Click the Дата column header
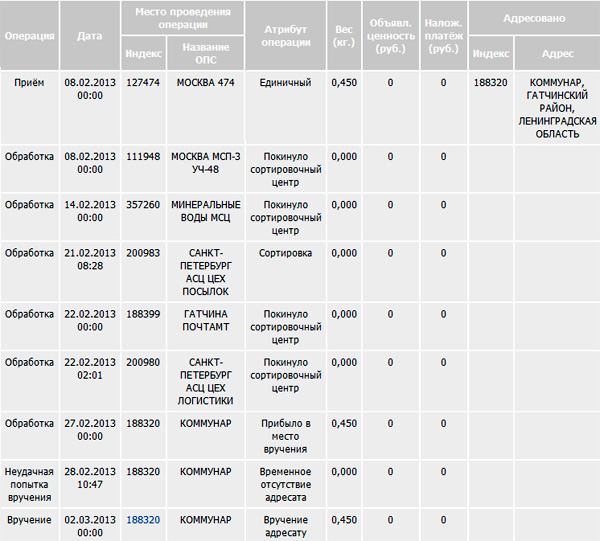Image resolution: width=600 pixels, height=541 pixels. 89,35
